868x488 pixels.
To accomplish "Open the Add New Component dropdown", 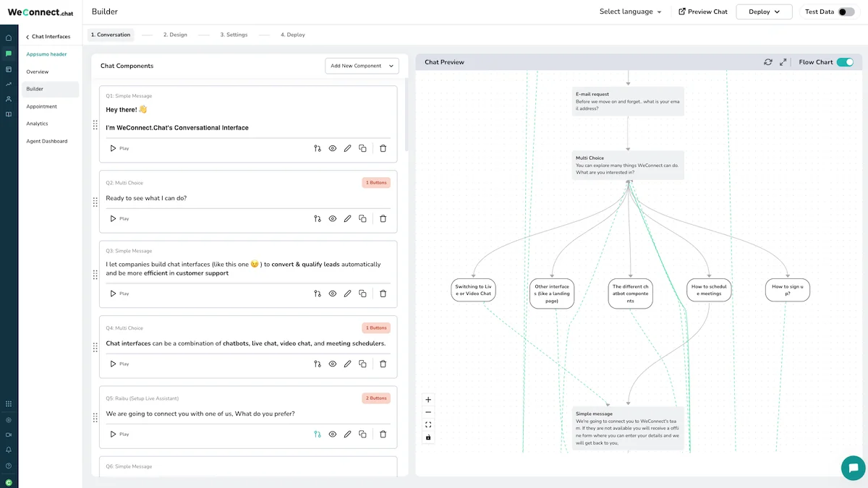I will [x=362, y=66].
